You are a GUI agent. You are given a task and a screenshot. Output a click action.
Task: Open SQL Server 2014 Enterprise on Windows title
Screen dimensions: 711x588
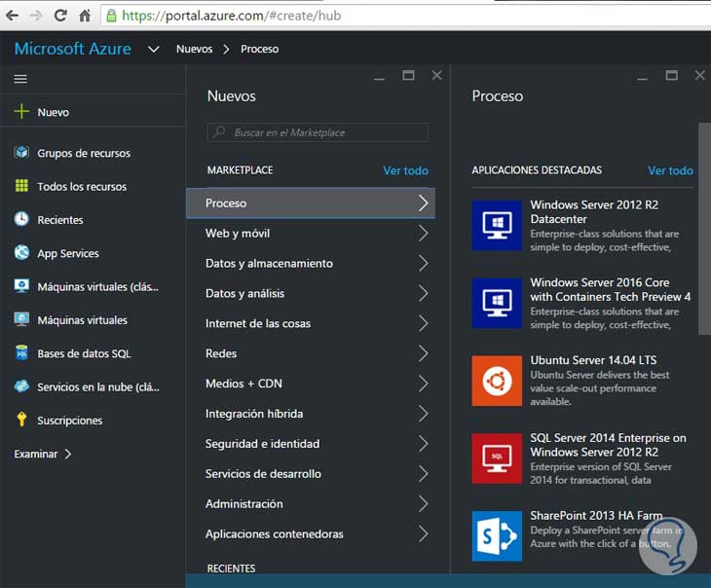tap(608, 445)
